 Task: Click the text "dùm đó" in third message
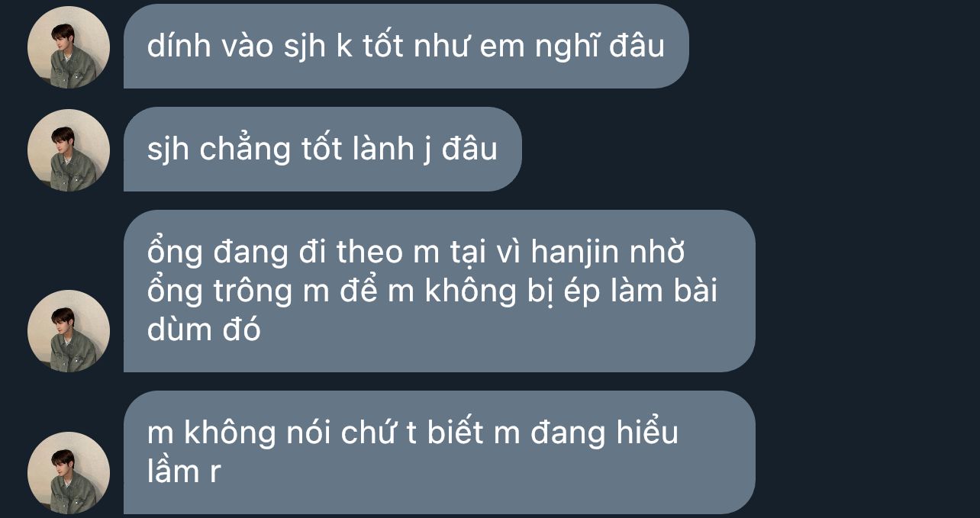[204, 330]
